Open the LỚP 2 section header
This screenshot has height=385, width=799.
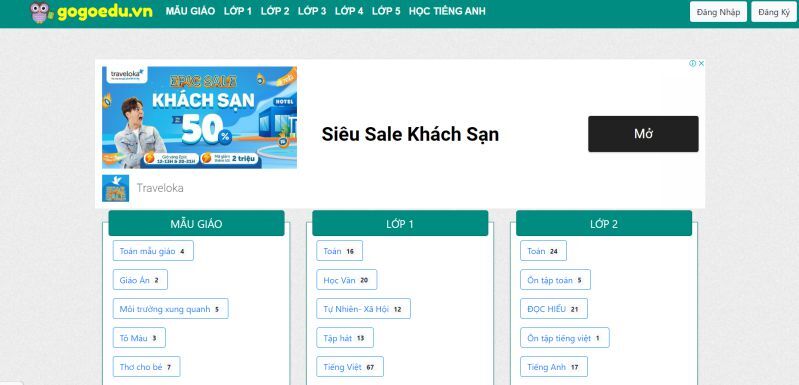pos(604,224)
